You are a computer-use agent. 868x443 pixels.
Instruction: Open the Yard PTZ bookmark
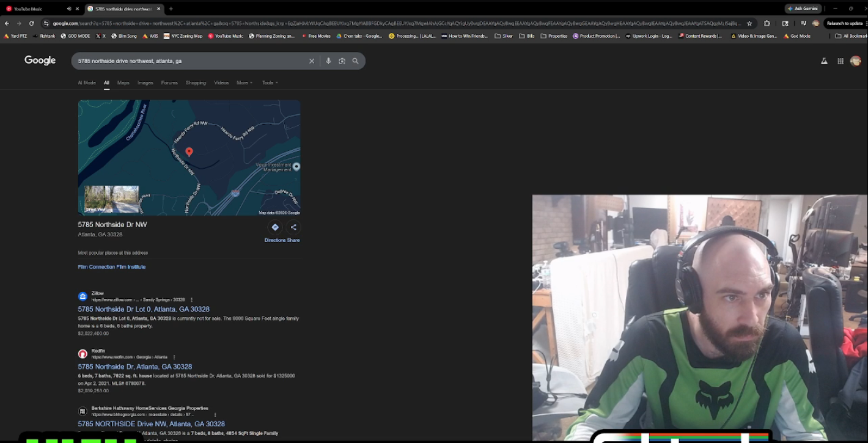15,36
